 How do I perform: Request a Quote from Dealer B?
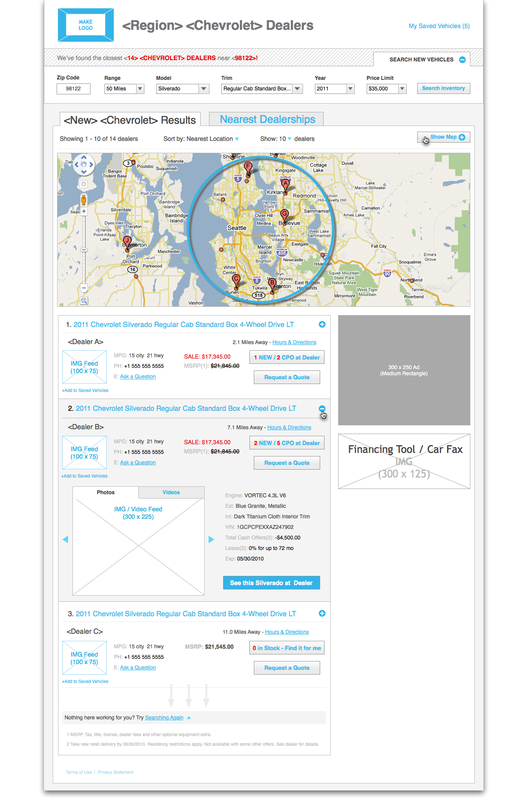[287, 463]
